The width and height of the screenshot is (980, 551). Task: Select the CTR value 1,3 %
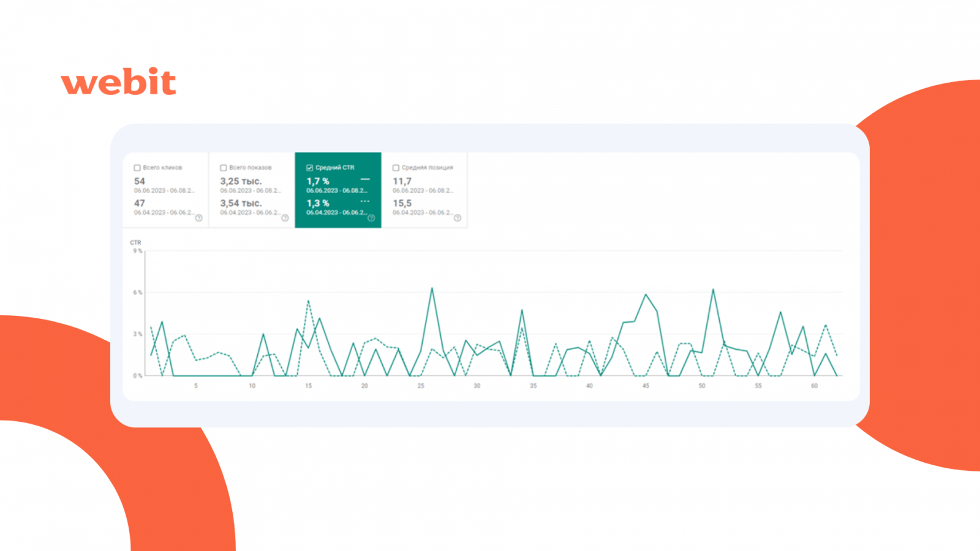318,203
